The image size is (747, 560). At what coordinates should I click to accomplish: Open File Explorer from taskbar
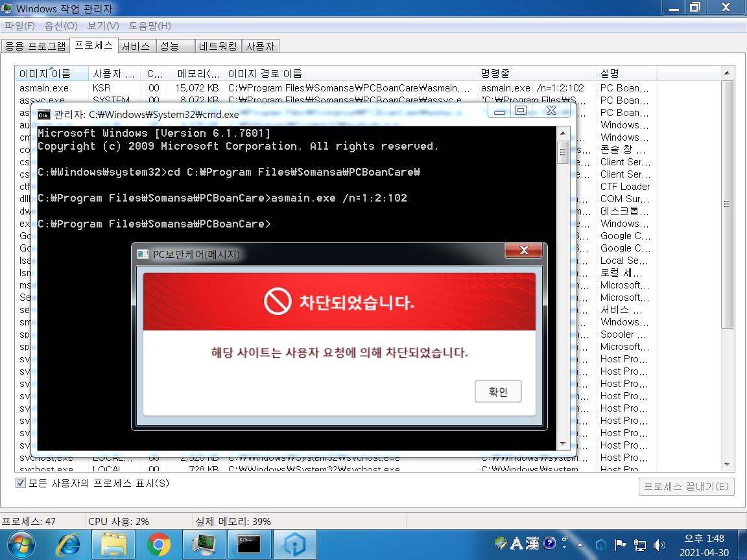click(113, 544)
